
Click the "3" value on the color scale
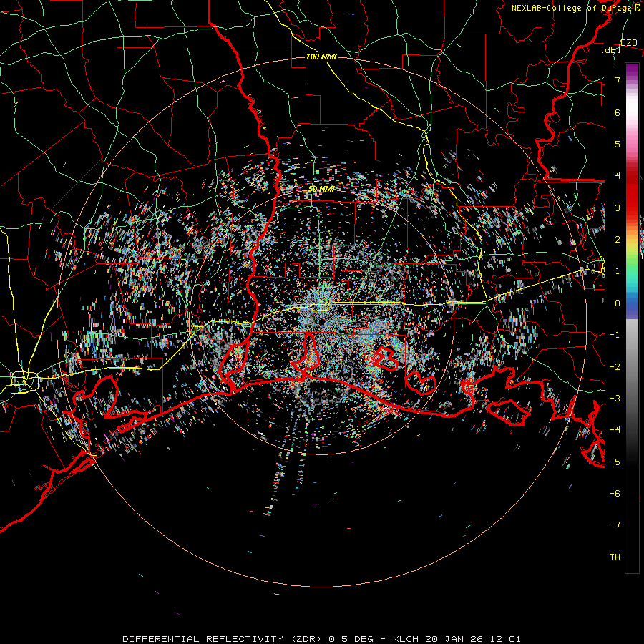(618, 208)
